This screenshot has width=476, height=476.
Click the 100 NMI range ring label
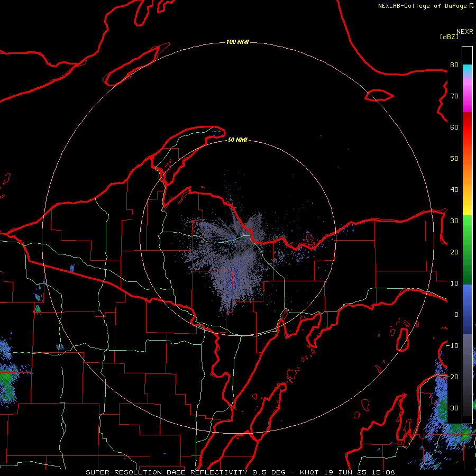click(237, 42)
